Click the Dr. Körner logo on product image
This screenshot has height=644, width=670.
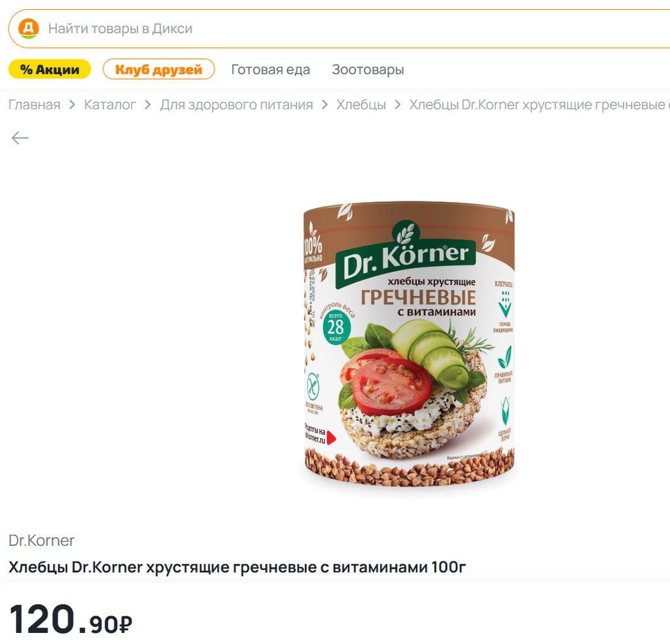pos(402,256)
